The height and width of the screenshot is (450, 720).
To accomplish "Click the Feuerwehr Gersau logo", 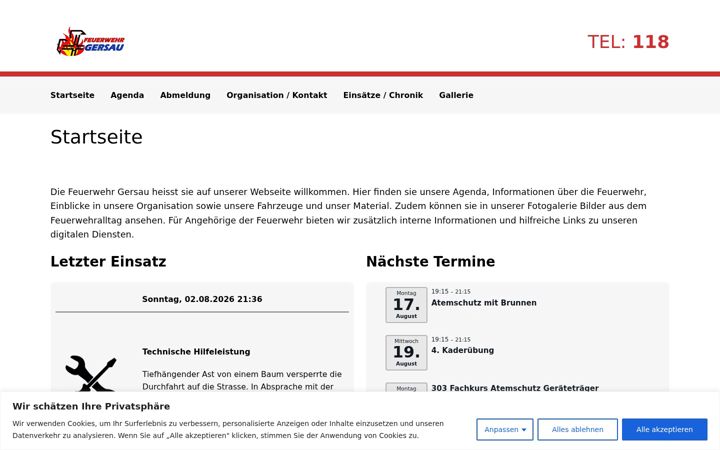I will point(90,42).
